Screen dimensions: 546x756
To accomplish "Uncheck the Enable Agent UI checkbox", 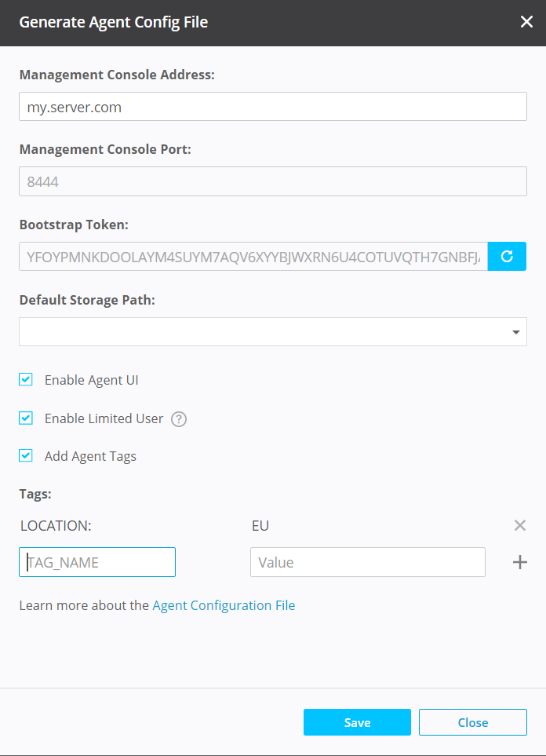I will click(x=26, y=380).
